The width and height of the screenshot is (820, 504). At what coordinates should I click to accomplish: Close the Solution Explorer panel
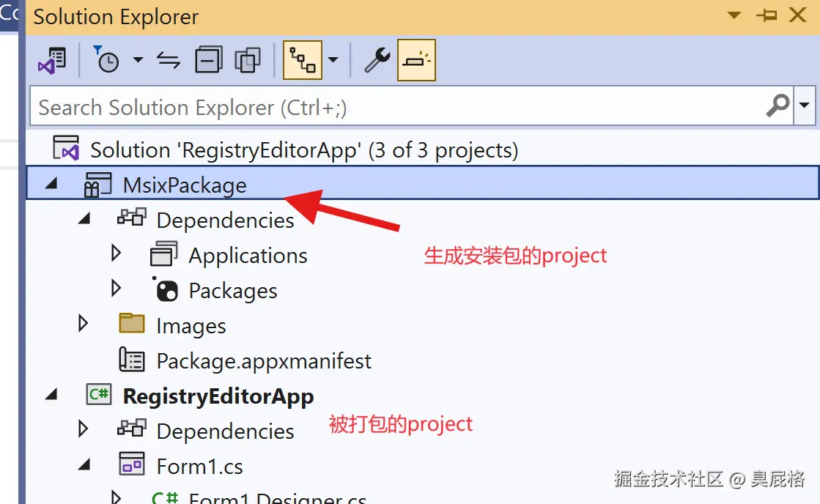(x=798, y=15)
